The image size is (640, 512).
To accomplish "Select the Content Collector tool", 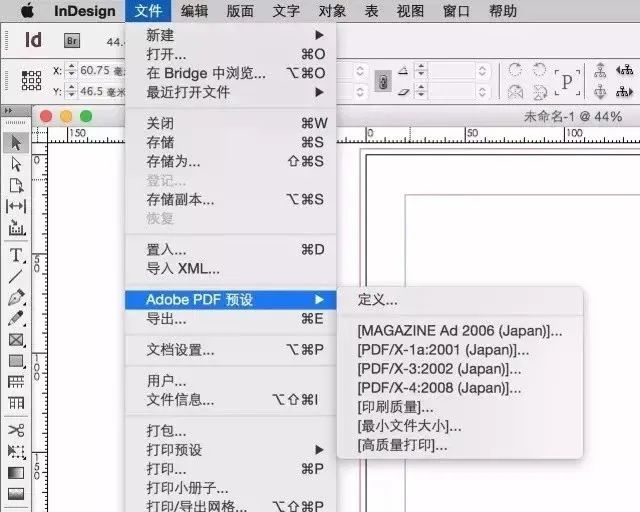I will [x=16, y=228].
